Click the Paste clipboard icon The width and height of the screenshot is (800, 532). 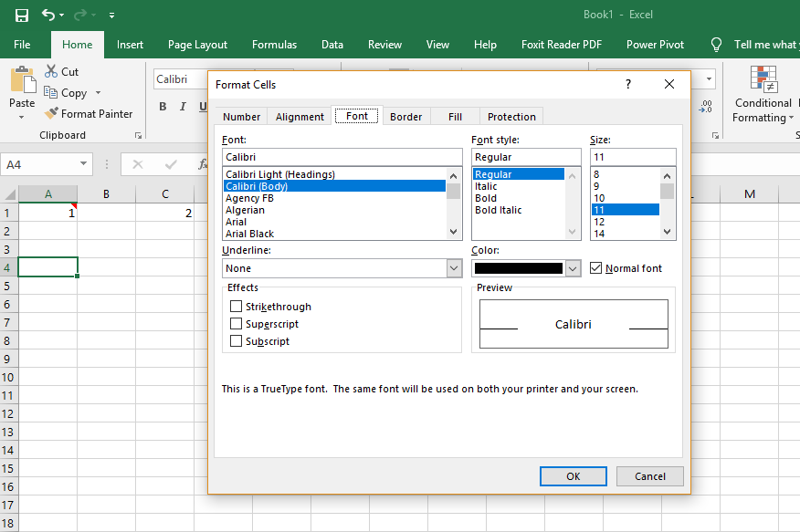point(23,80)
